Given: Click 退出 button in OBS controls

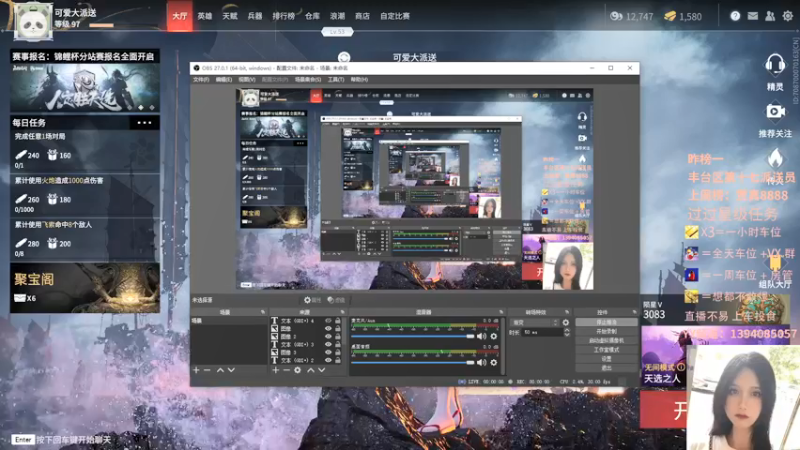Looking at the screenshot, I should 607,367.
